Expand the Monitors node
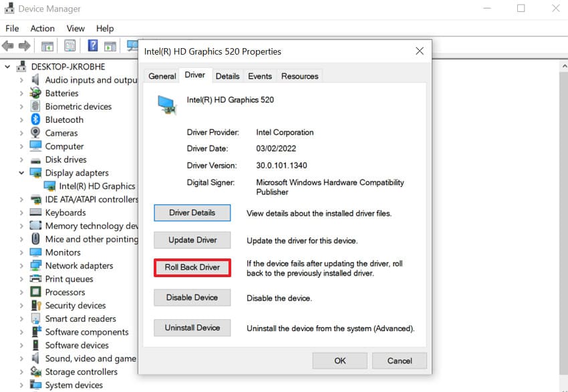Image resolution: width=568 pixels, height=392 pixels. tap(21, 252)
